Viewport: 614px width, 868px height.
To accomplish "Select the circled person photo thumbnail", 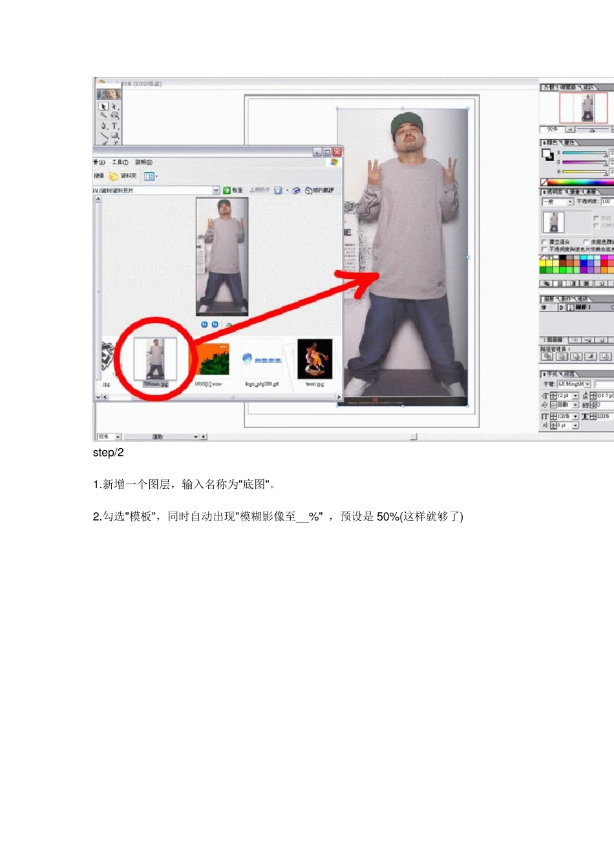I will tap(155, 358).
